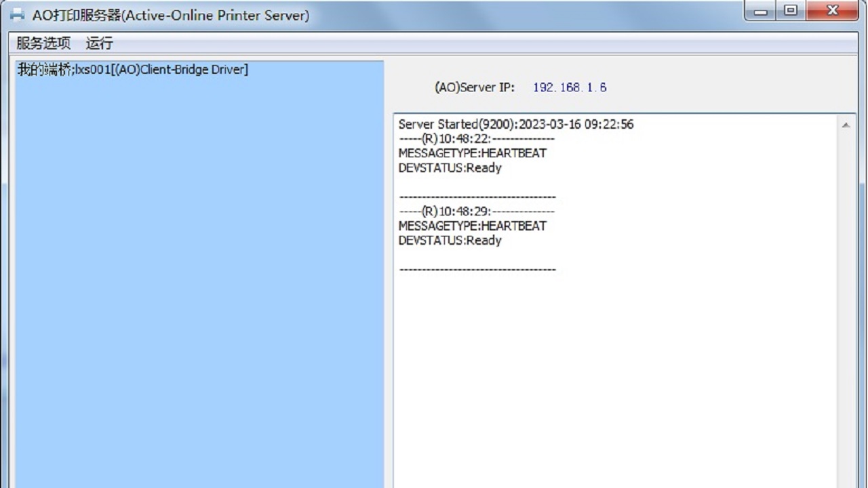Place cursor on the 10:48:29 timestamp line
868x488 pixels.
[476, 211]
